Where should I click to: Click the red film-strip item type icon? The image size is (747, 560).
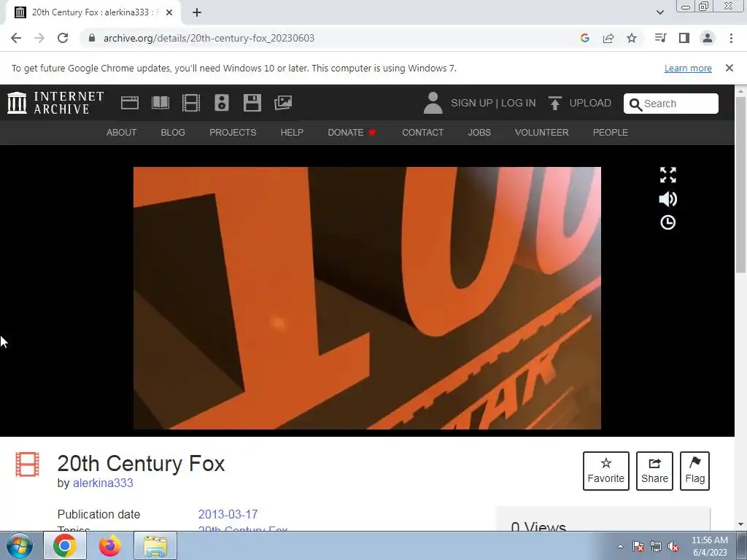click(27, 464)
